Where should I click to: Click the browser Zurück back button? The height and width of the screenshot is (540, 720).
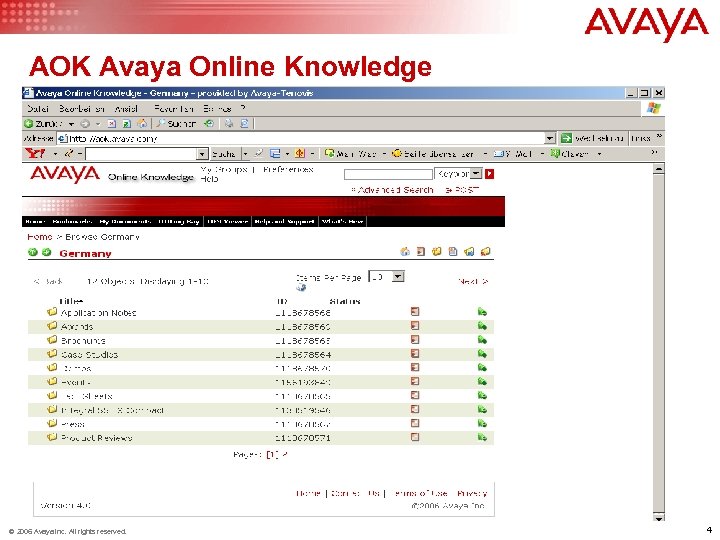(43, 124)
